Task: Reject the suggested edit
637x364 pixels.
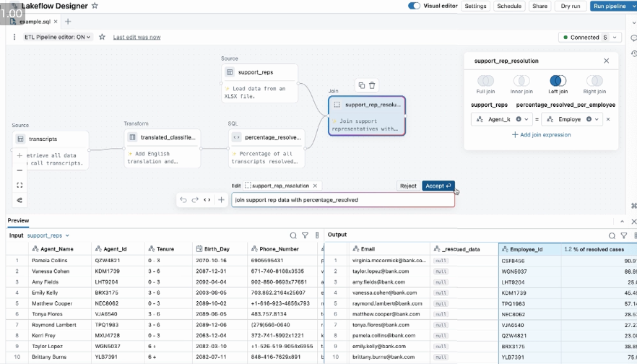Action: [x=408, y=186]
